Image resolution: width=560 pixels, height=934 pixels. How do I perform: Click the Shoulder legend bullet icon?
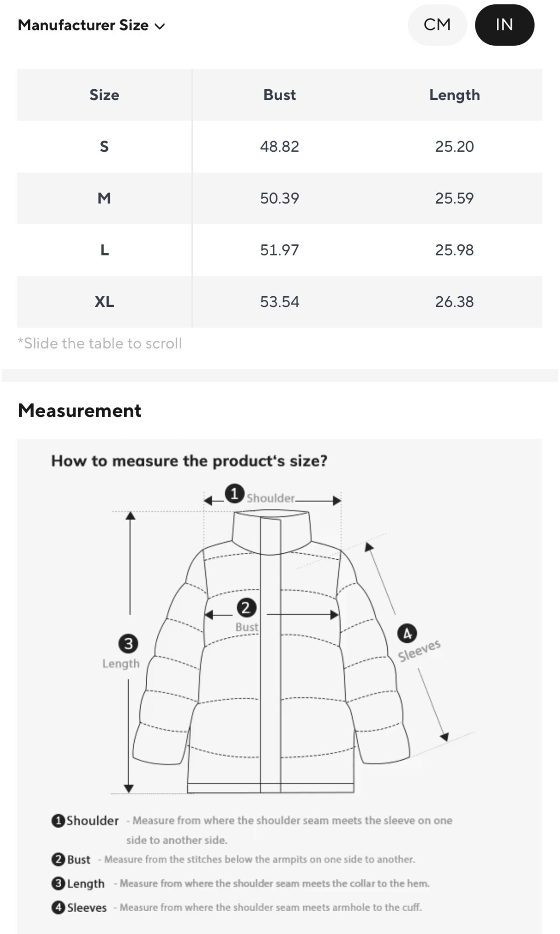[x=58, y=820]
